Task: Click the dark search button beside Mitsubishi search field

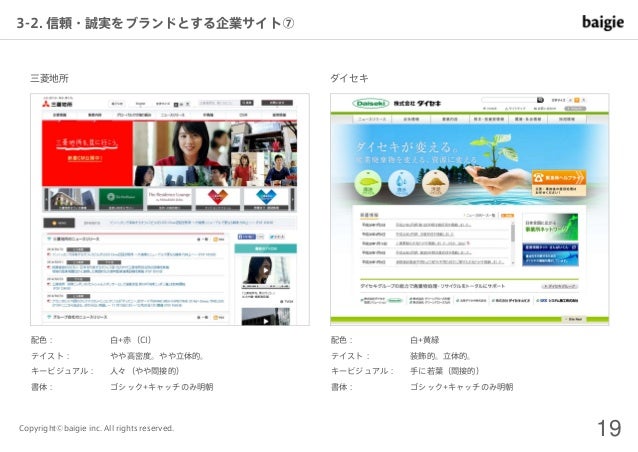Action: point(247,103)
